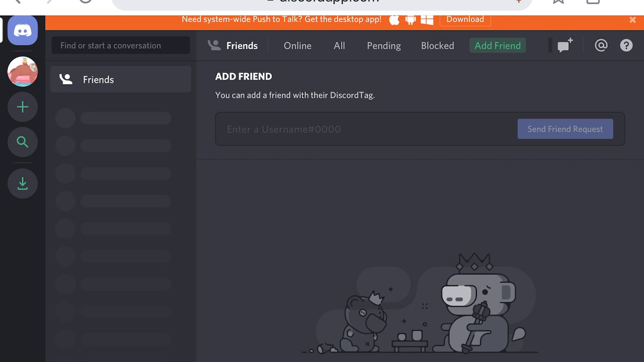Screen dimensions: 644x362
Task: Focus the Find or start a conversation box
Action: pos(121,45)
